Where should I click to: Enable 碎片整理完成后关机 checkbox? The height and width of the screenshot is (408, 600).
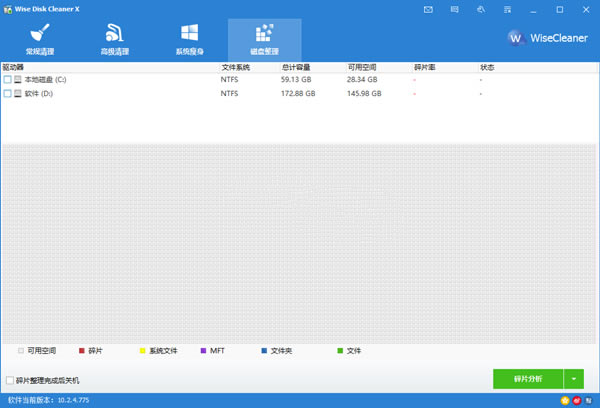(10, 380)
